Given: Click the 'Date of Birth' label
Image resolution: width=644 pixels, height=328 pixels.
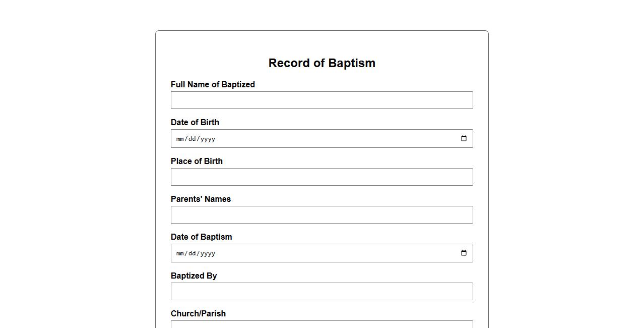Looking at the screenshot, I should (195, 123).
